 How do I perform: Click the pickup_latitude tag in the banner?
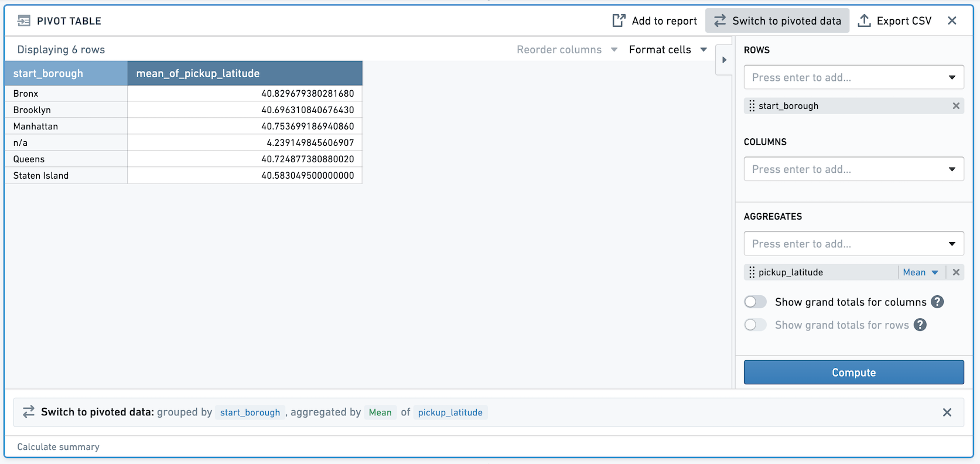[x=450, y=412]
